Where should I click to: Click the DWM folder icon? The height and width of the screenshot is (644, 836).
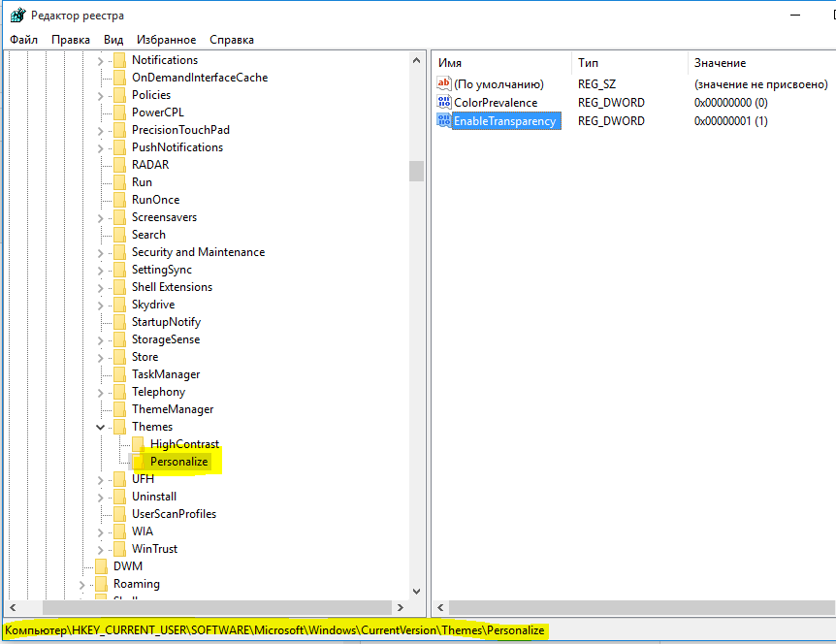[x=101, y=566]
